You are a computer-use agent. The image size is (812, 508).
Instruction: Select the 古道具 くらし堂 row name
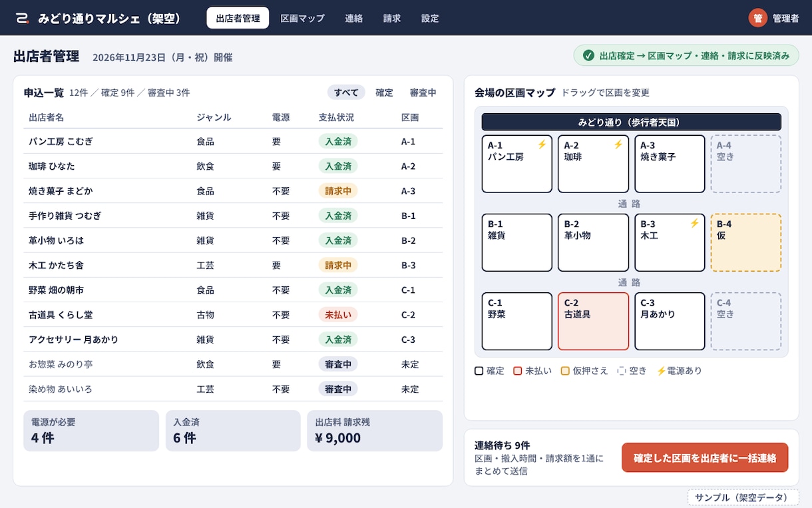61,315
